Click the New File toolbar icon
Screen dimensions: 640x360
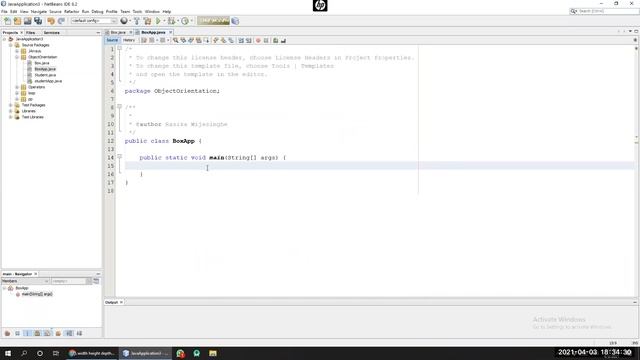[x=7, y=21]
